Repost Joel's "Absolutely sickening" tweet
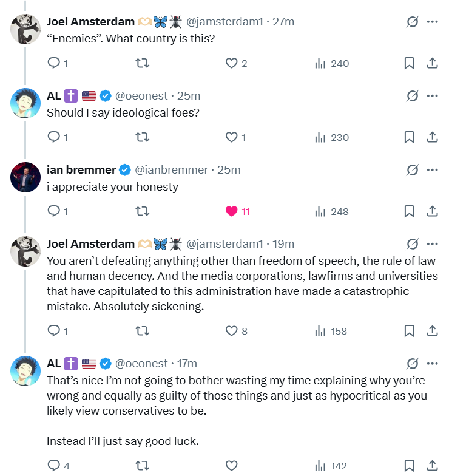The height and width of the screenshot is (476, 449). pos(143,331)
